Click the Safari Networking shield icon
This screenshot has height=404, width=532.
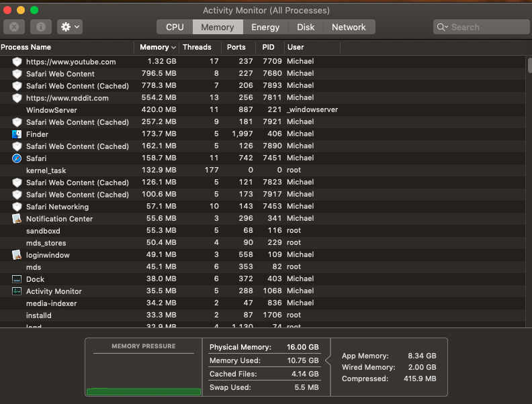[17, 207]
